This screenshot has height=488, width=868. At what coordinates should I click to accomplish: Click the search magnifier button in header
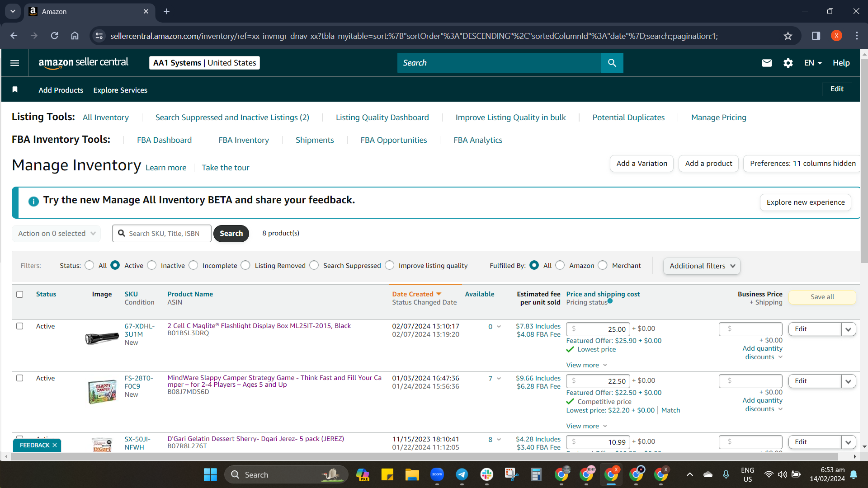[612, 63]
